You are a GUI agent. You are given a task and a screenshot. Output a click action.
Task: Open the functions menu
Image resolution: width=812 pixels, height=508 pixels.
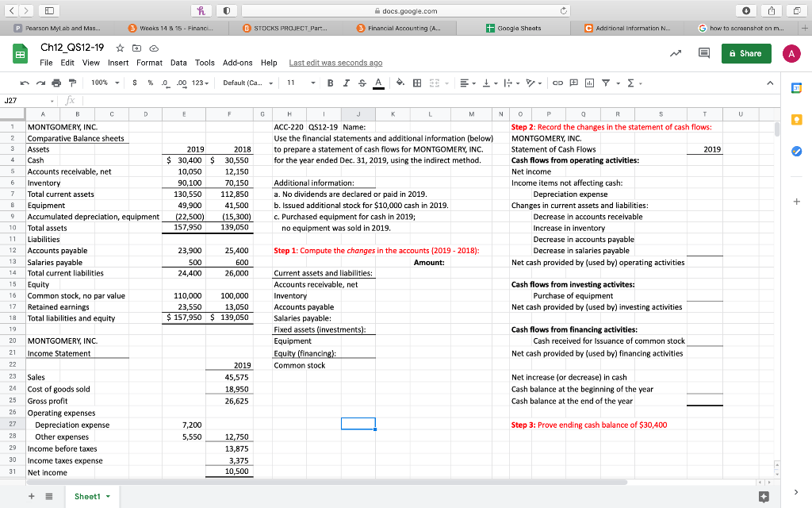coord(630,82)
